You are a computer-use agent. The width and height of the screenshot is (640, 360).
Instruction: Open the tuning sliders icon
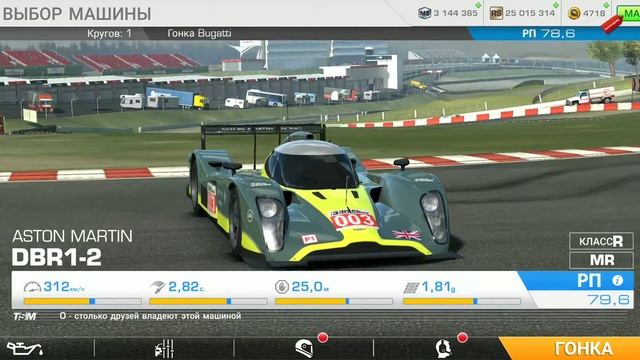pyautogui.click(x=164, y=349)
